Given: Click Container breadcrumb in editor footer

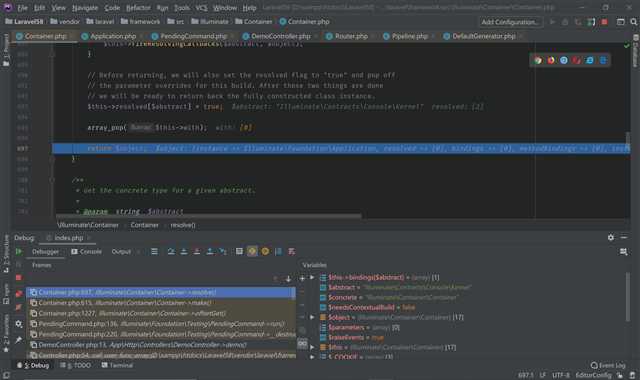Looking at the screenshot, I should pos(144,225).
